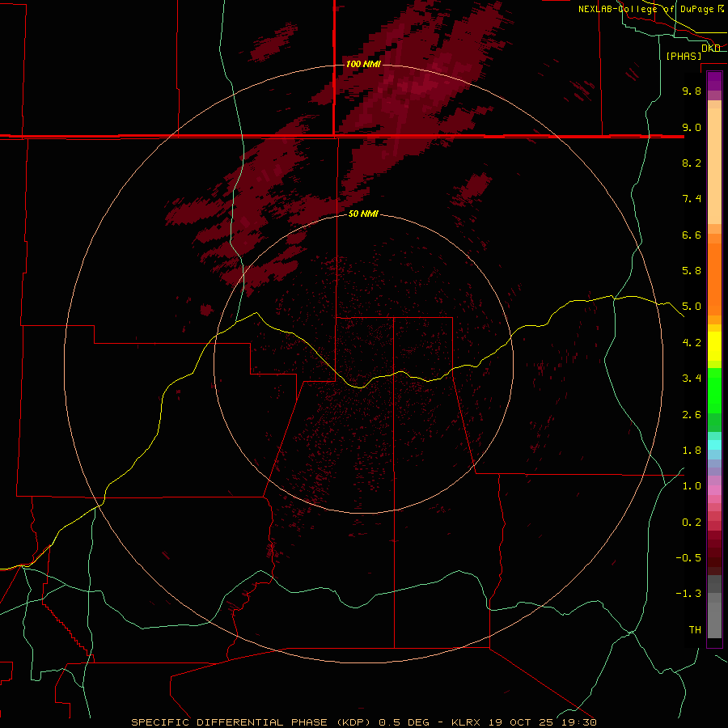
Task: Click the -0.5 scale value
Action: click(688, 558)
